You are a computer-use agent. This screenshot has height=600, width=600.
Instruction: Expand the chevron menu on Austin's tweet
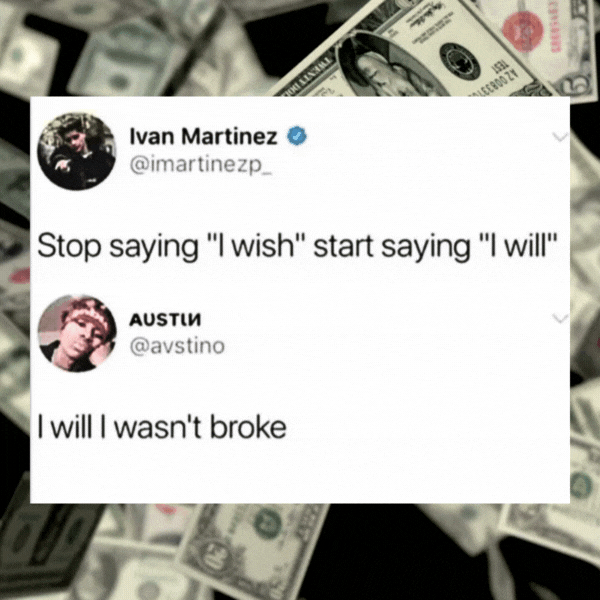[560, 318]
